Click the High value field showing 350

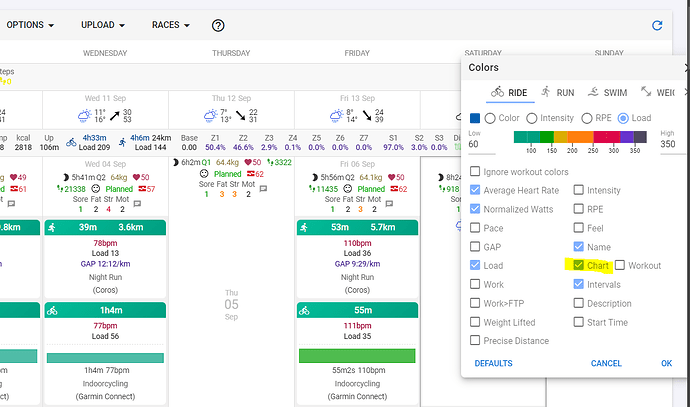click(672, 144)
